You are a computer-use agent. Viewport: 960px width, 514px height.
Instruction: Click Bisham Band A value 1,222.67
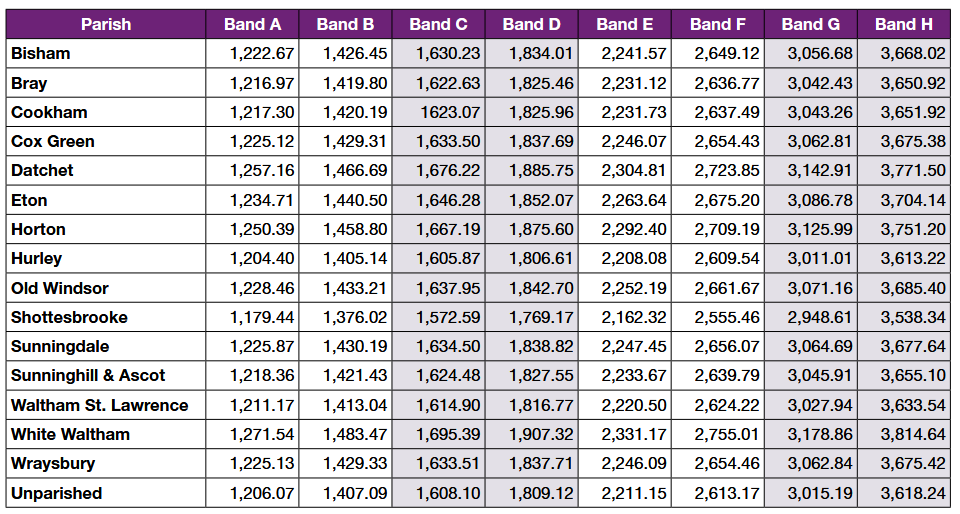pyautogui.click(x=262, y=54)
